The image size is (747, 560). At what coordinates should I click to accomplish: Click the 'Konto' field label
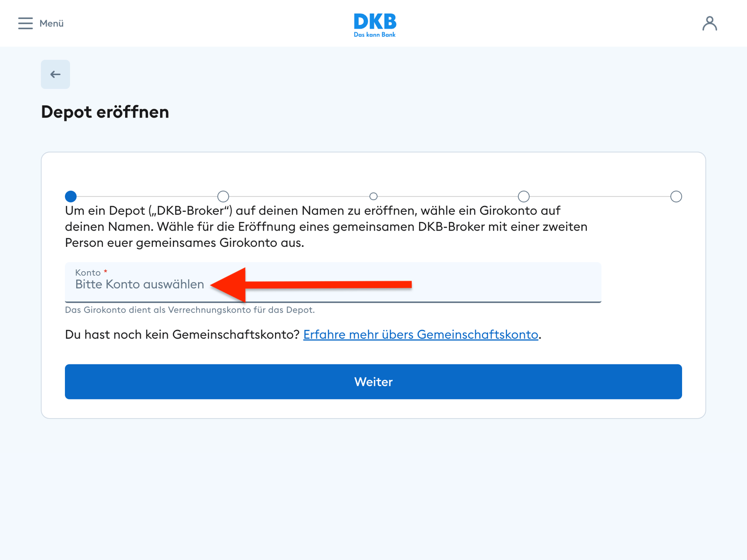[88, 273]
